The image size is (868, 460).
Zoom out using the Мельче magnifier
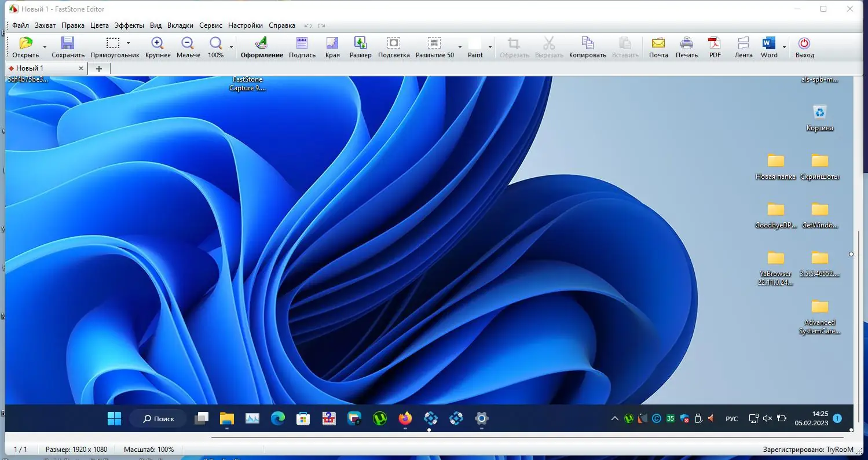188,43
